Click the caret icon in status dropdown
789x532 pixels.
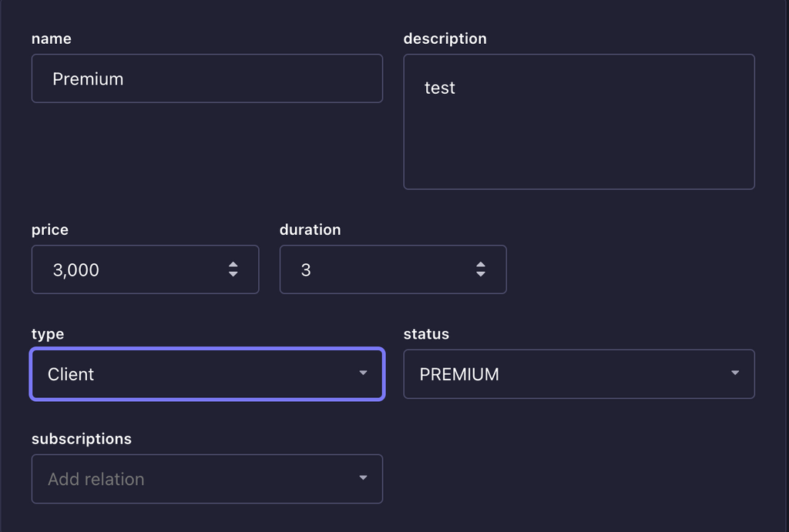click(735, 373)
